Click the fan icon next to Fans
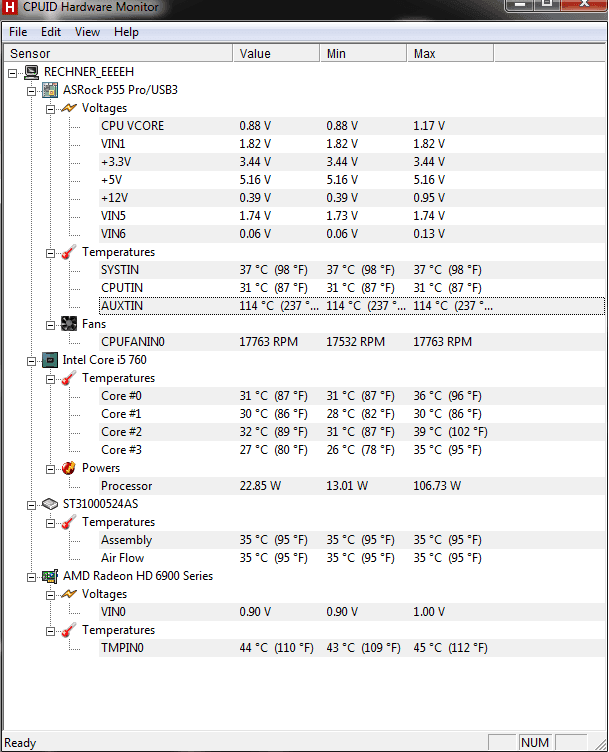Screen dimensions: 609x752 pos(69,324)
